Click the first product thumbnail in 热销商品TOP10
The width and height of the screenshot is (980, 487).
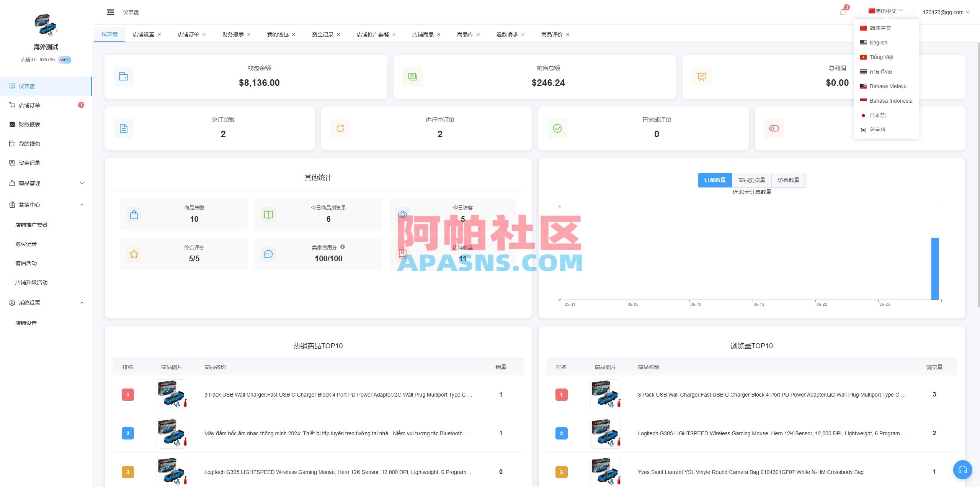(x=171, y=395)
